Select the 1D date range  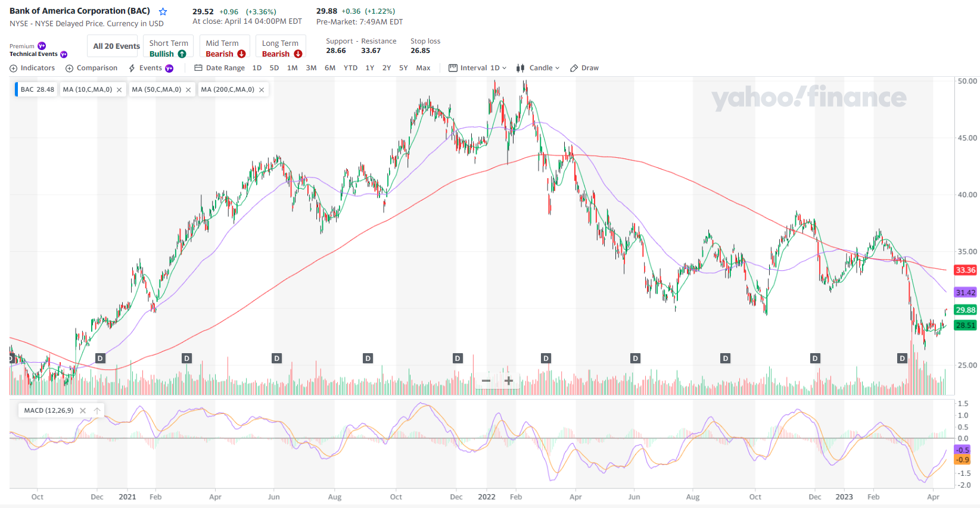tap(257, 68)
